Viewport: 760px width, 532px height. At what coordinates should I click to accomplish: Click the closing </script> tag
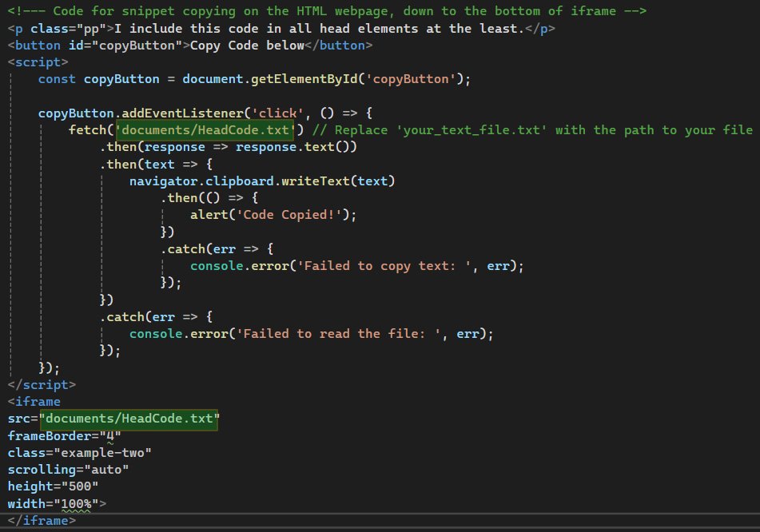click(42, 385)
